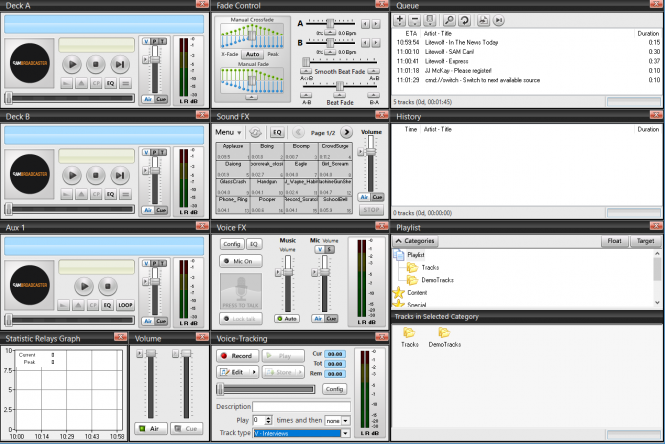
Task: Open the Tracks folder in Selected Category
Action: pyautogui.click(x=410, y=338)
